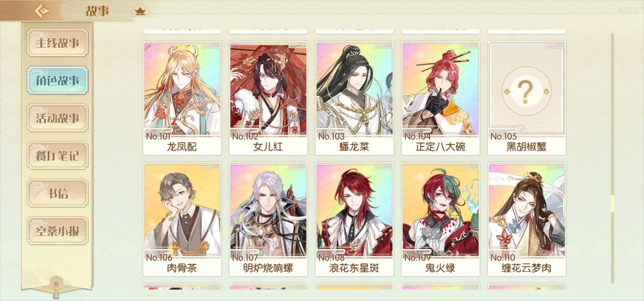Click the pavilion home icon beside 故事
Image resolution: width=644 pixels, height=301 pixels.
point(141,11)
